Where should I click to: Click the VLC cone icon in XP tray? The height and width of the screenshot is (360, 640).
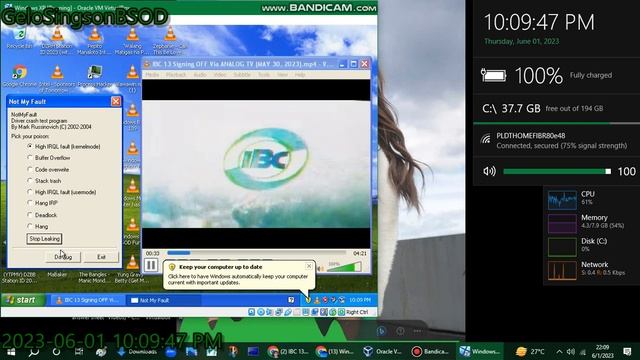click(x=317, y=300)
